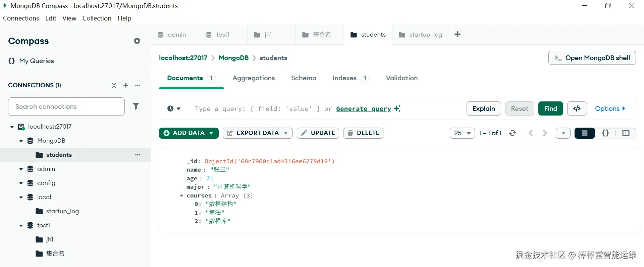This screenshot has height=267, width=644.
Task: Switch to jh1 tab
Action: pos(271,35)
